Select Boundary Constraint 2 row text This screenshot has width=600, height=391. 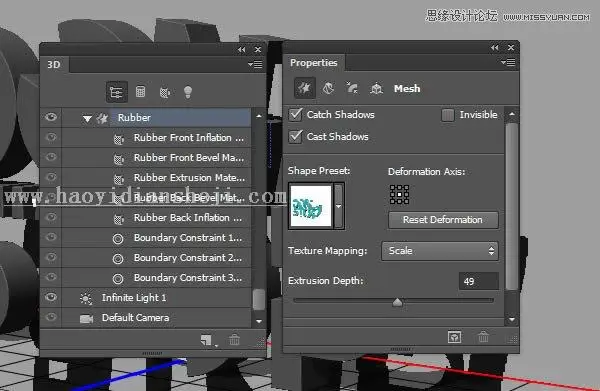[x=188, y=258]
